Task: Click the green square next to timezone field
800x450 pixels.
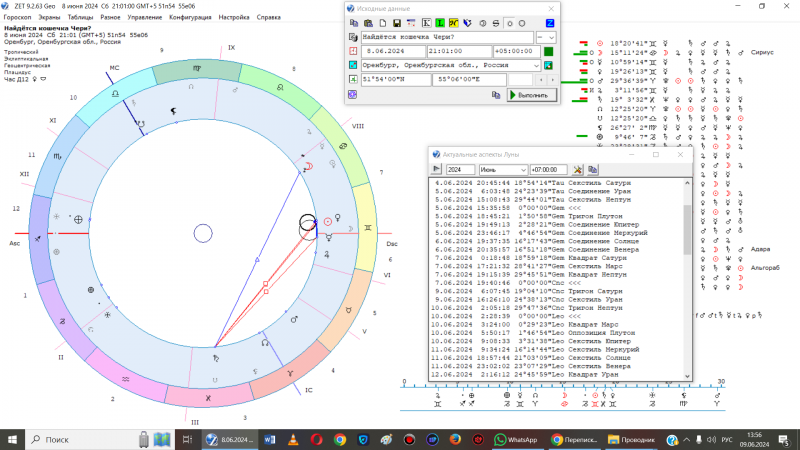Action: 549,51
